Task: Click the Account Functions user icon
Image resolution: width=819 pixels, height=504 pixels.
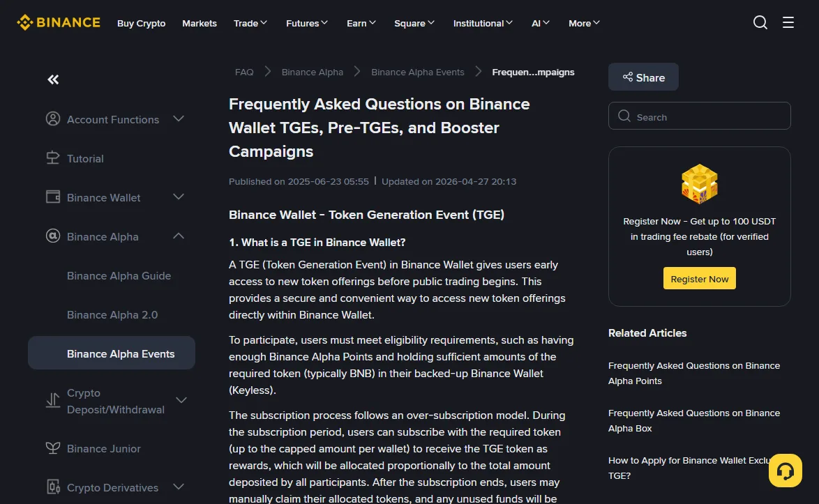Action: click(x=53, y=119)
